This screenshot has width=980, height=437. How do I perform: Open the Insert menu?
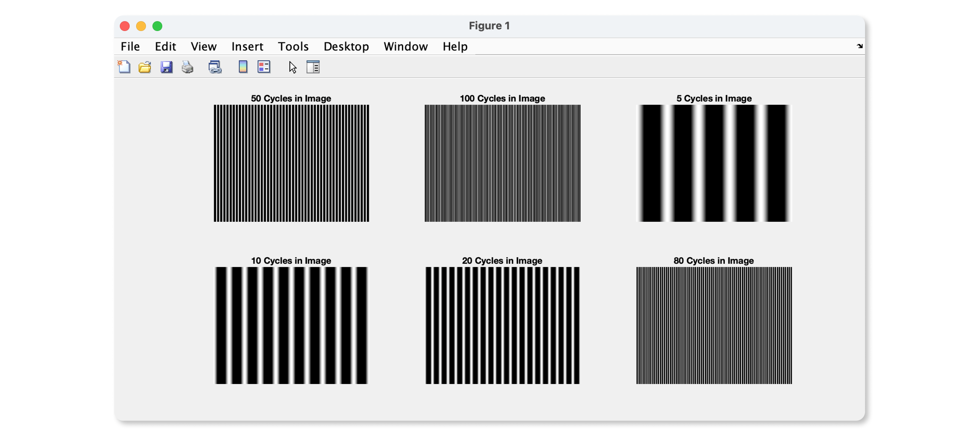247,46
